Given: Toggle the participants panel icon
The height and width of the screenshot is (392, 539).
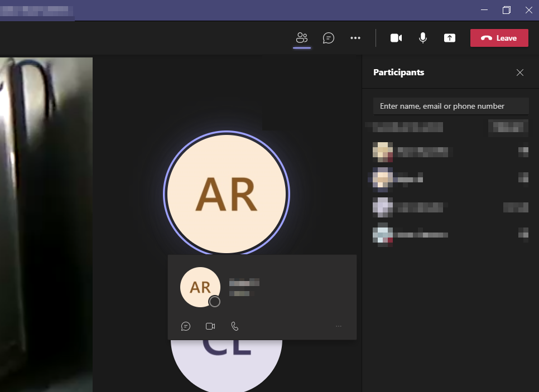Looking at the screenshot, I should (x=302, y=38).
